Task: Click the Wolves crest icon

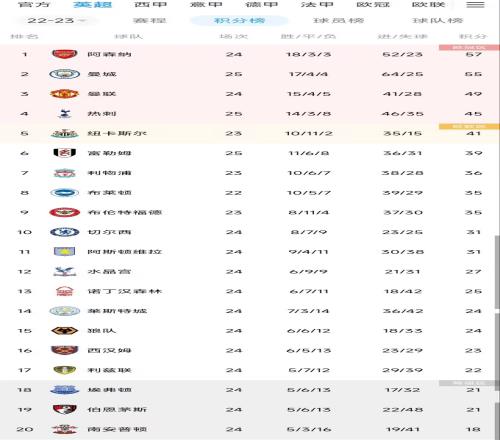Action: (65, 331)
